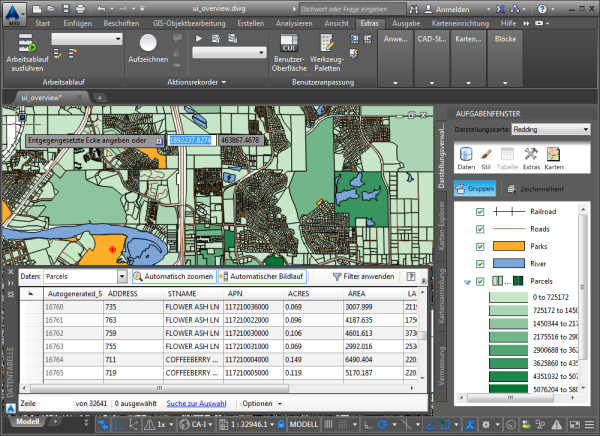
Task: Uncheck the Railroad layer checkbox
Action: (x=481, y=212)
